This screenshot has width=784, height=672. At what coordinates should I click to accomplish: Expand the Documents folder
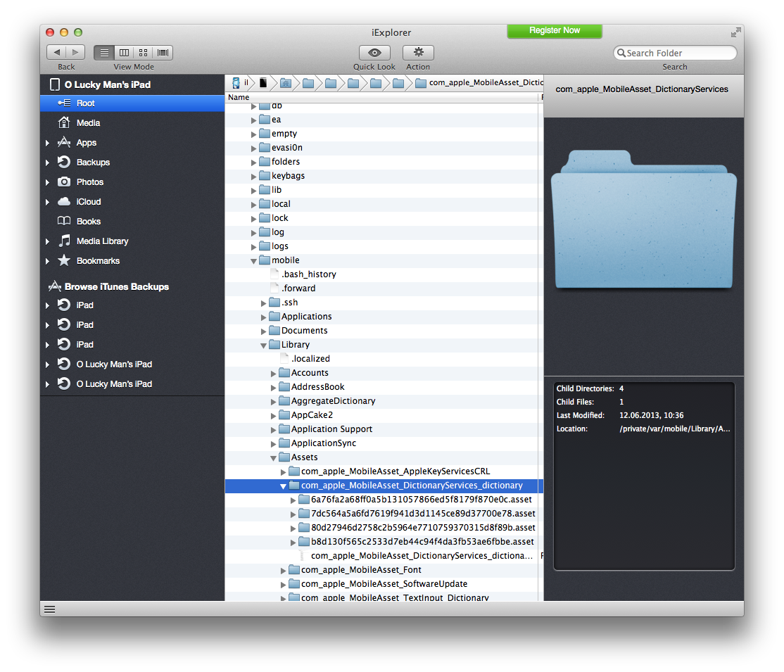263,331
